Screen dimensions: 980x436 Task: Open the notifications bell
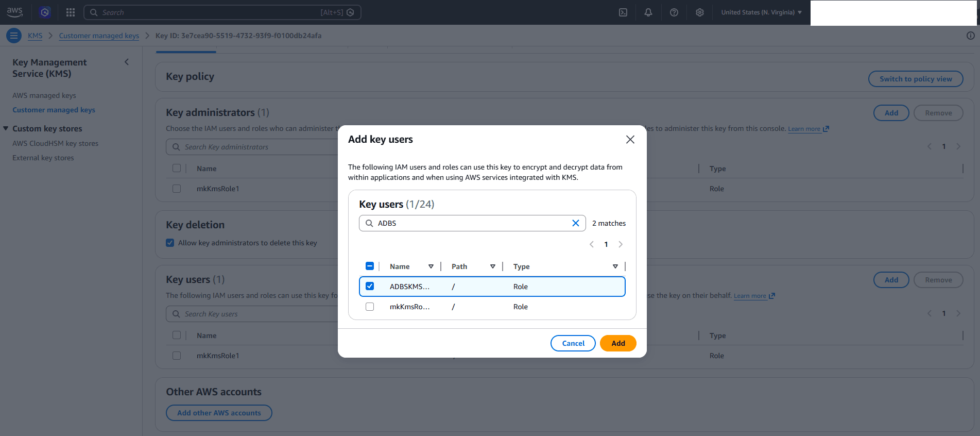pyautogui.click(x=648, y=12)
